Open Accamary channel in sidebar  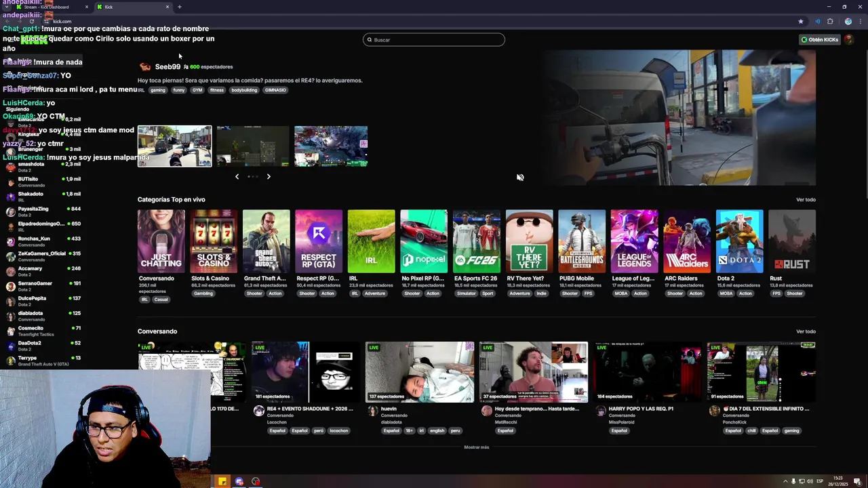pos(42,271)
